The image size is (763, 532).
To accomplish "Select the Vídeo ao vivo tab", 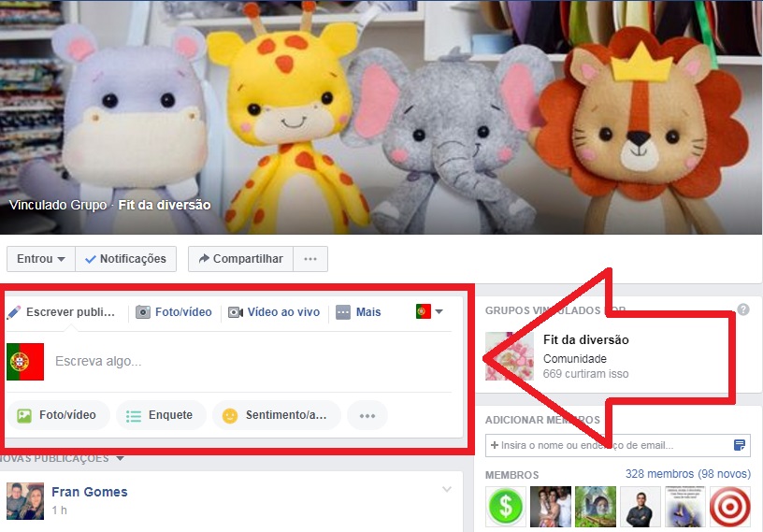I will tap(274, 312).
